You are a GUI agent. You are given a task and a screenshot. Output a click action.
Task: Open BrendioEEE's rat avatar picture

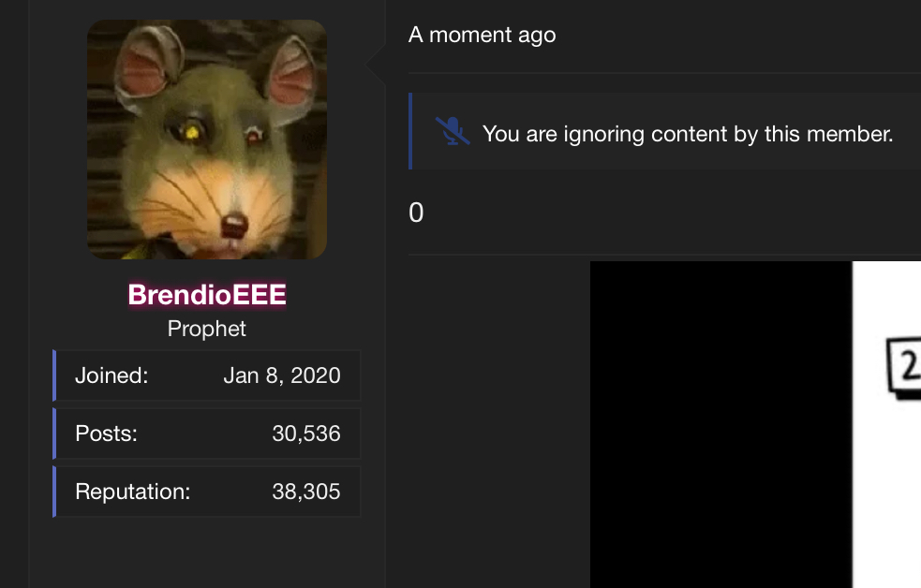(207, 140)
